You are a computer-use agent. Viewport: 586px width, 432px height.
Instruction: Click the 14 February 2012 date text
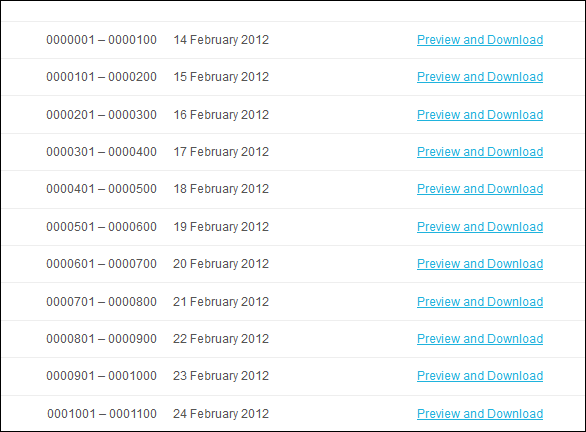coord(221,40)
